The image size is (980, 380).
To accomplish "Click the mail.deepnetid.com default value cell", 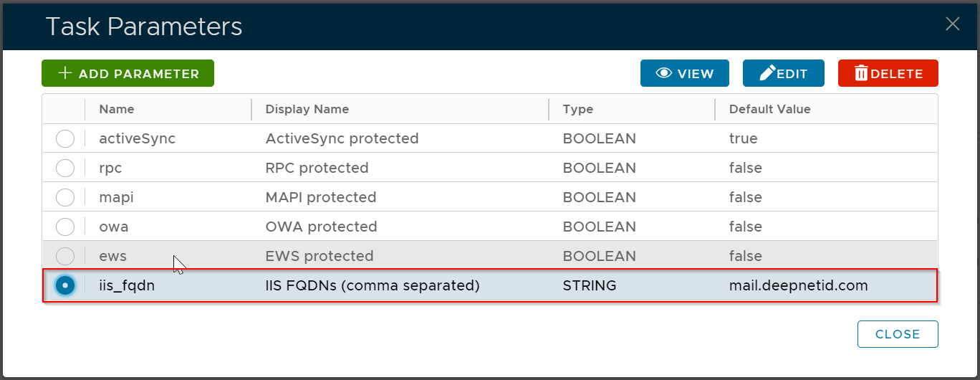I will point(798,285).
